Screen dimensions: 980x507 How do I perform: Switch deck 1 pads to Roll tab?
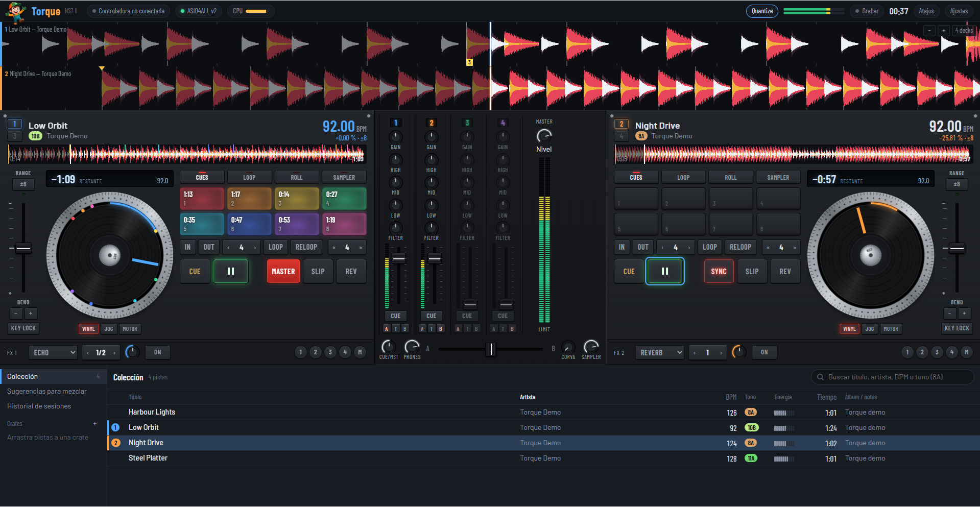coord(297,177)
